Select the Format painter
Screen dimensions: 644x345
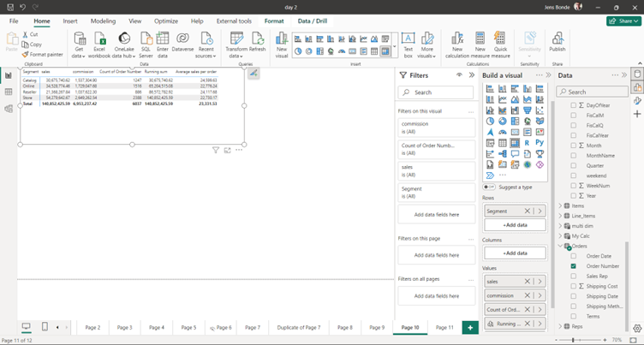[x=42, y=54]
